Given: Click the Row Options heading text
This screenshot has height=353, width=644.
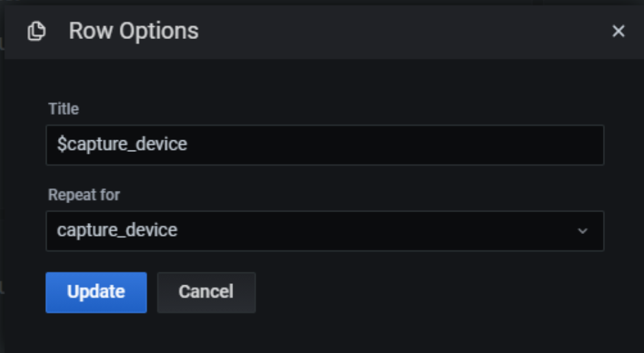Looking at the screenshot, I should click(x=133, y=31).
